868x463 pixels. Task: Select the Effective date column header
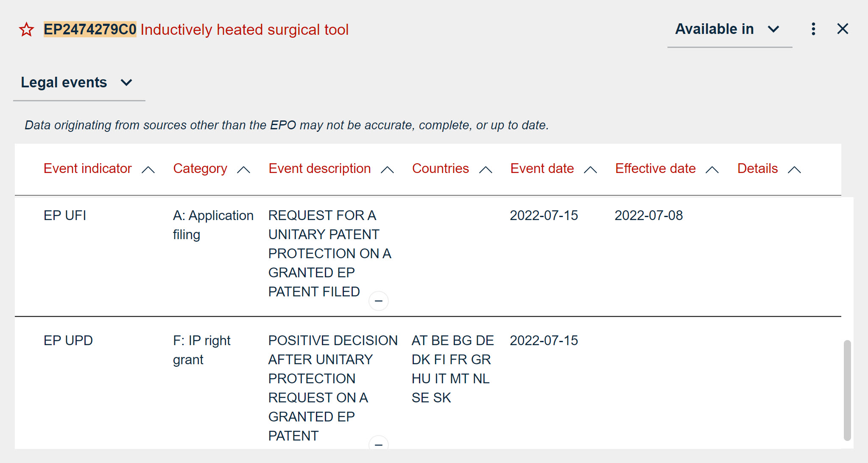pyautogui.click(x=655, y=169)
